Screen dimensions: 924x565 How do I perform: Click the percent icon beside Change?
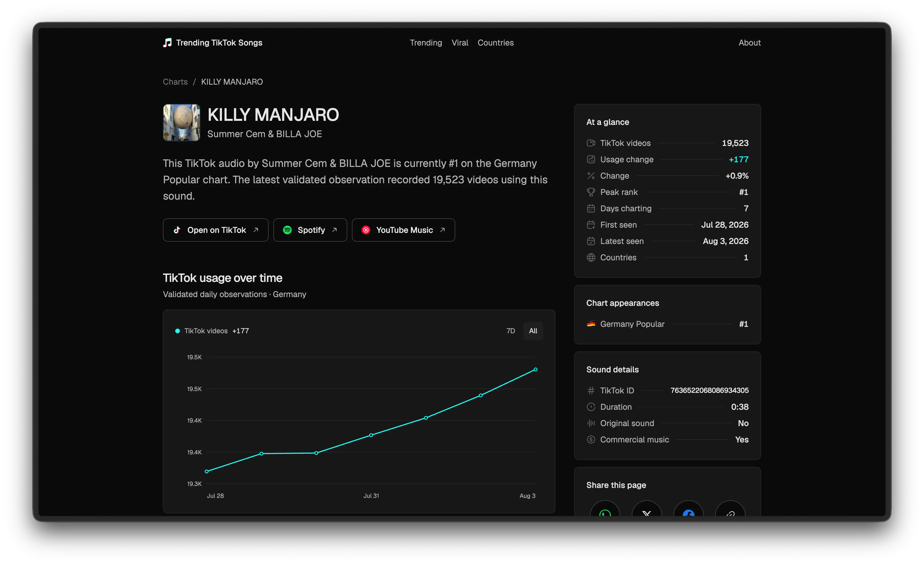tap(590, 176)
